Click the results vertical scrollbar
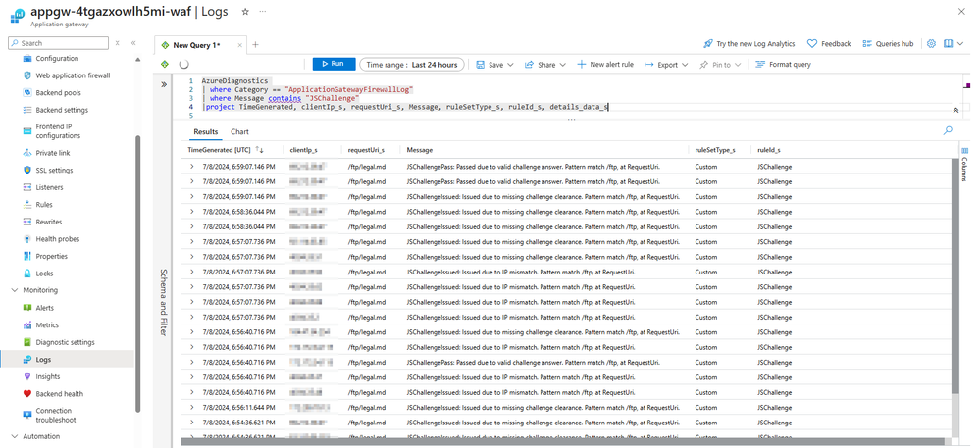 tap(954, 276)
